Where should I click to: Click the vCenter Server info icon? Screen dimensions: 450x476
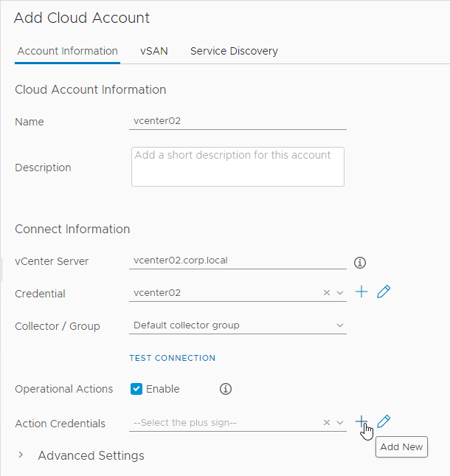tap(360, 263)
